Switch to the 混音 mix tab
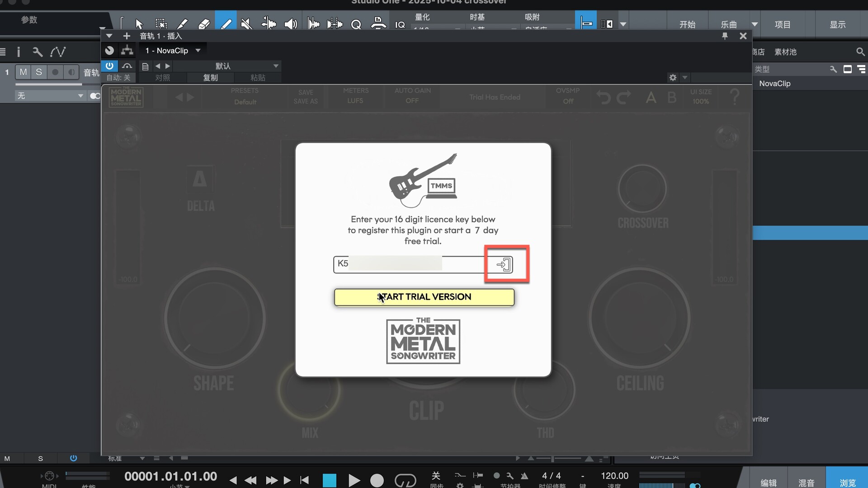This screenshot has height=488, width=868. point(806,482)
